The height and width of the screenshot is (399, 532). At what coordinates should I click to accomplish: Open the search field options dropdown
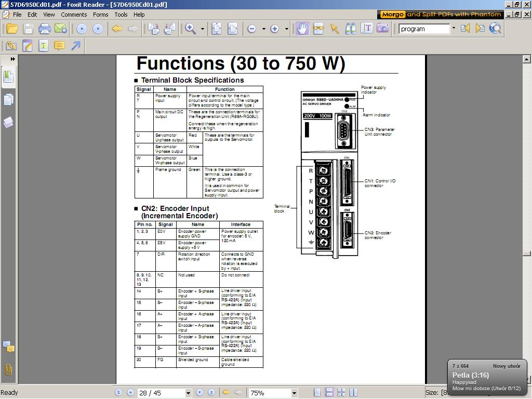point(454,29)
